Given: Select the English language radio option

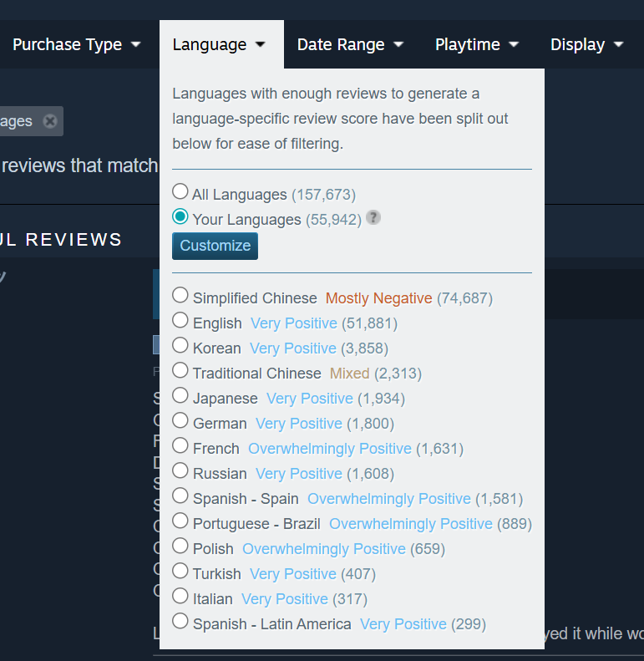Looking at the screenshot, I should (180, 320).
